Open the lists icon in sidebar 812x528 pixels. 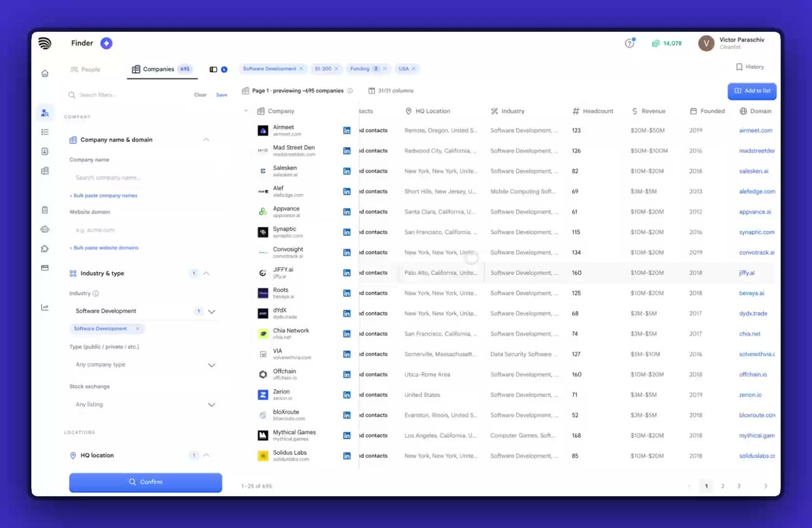(44, 132)
